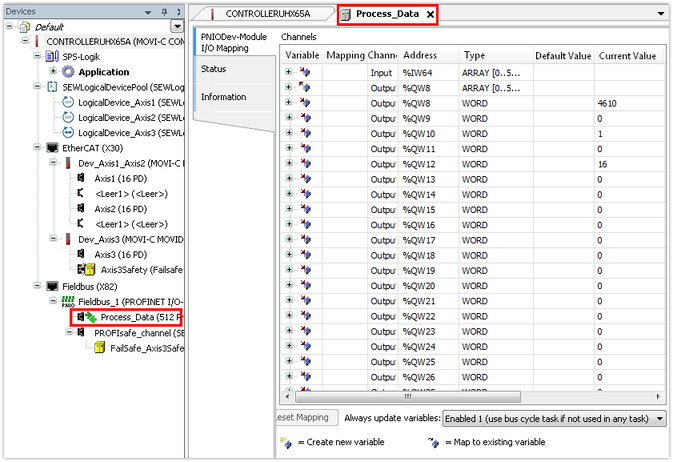Close the Process_Data tab
The height and width of the screenshot is (462, 673).
430,15
